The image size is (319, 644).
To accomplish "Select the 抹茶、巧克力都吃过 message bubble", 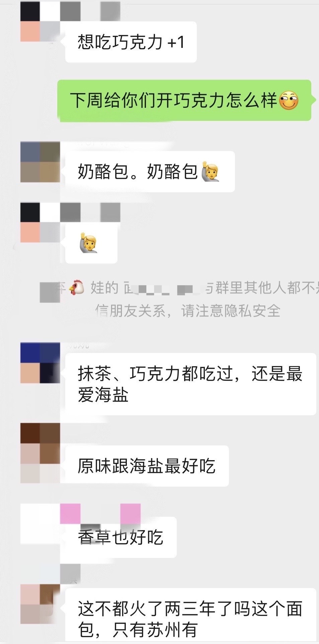I will point(191,384).
